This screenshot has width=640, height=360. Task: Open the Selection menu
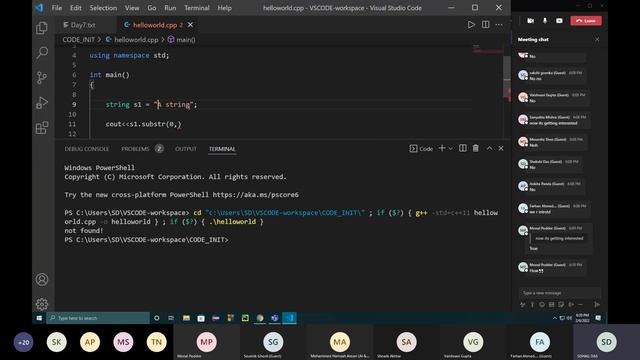pos(103,8)
